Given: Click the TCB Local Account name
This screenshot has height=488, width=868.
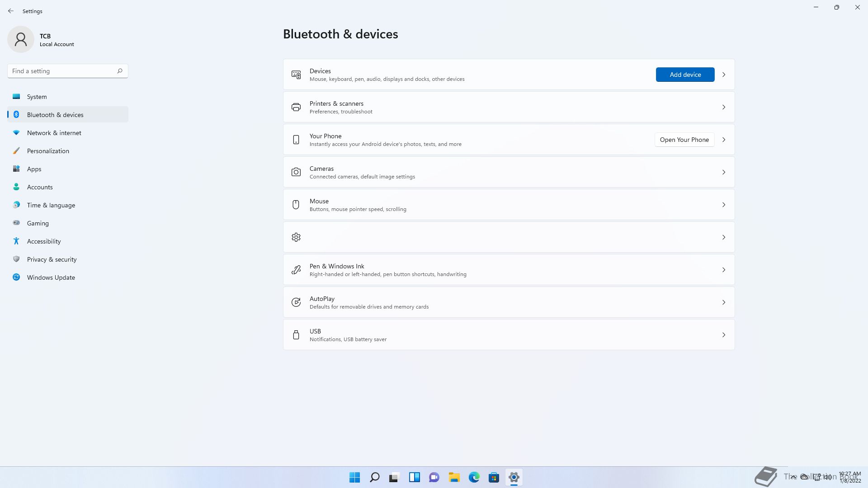Looking at the screenshot, I should point(57,40).
